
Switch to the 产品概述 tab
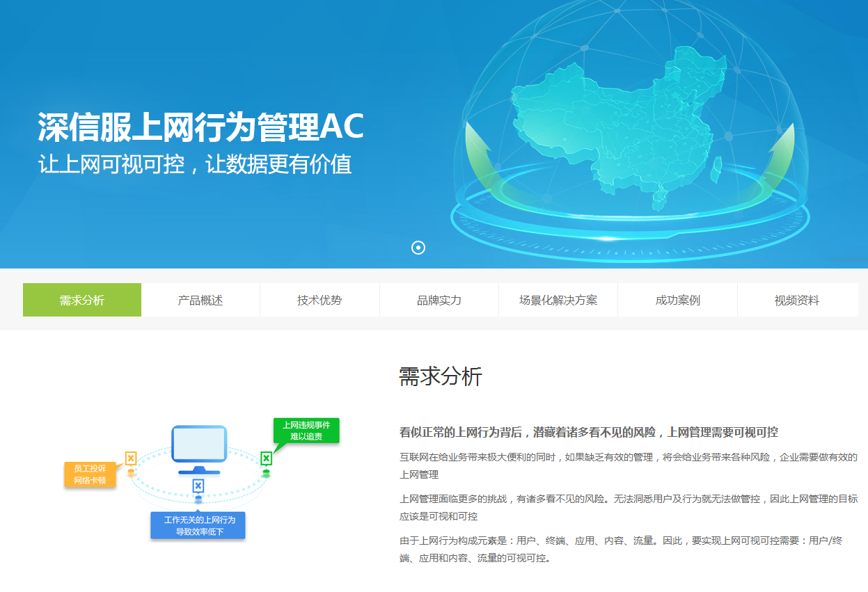click(x=200, y=300)
